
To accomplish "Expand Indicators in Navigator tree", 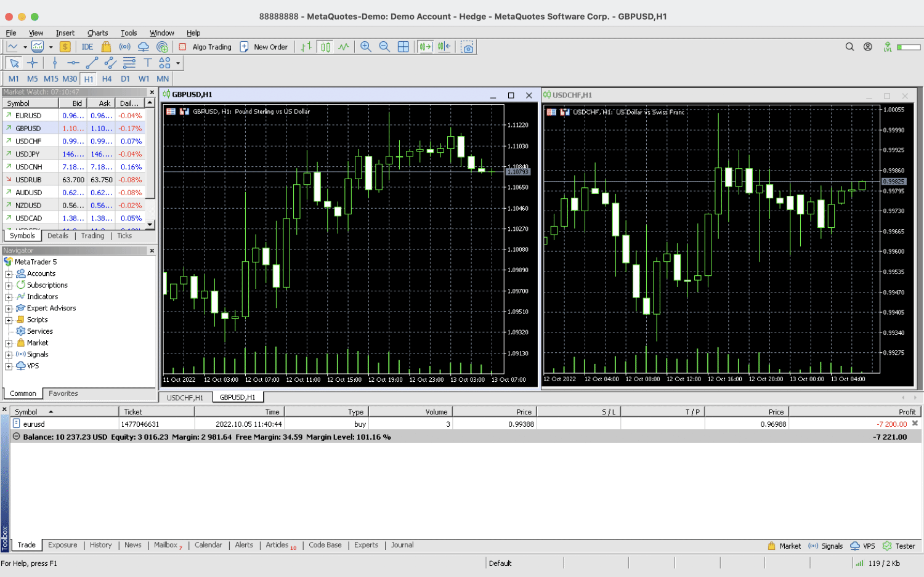I will [x=9, y=297].
